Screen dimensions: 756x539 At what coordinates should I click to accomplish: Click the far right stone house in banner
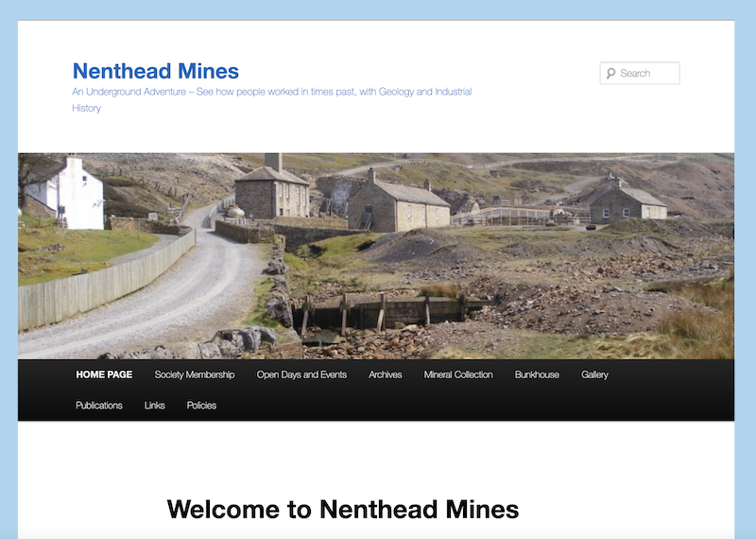tap(627, 202)
